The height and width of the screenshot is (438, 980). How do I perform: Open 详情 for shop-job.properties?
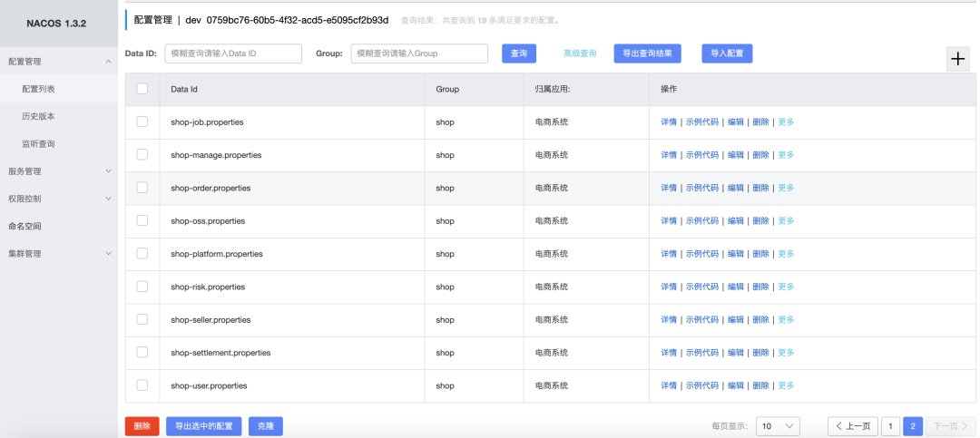pyautogui.click(x=669, y=122)
